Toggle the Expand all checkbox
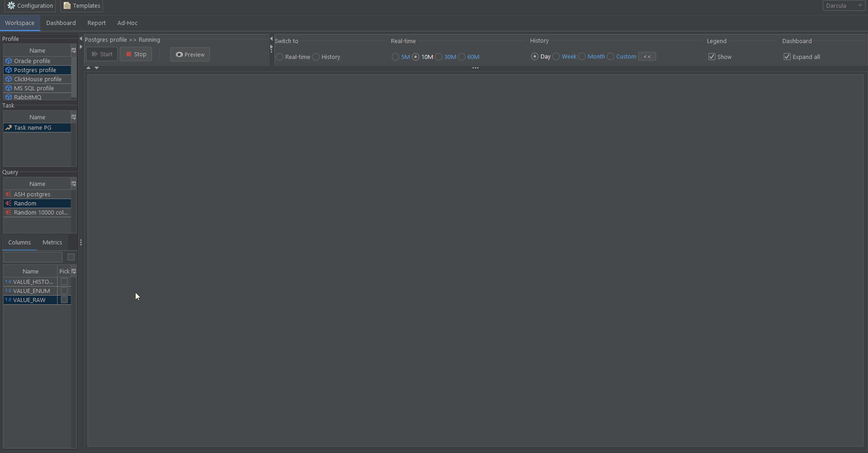The image size is (868, 453). pyautogui.click(x=787, y=57)
